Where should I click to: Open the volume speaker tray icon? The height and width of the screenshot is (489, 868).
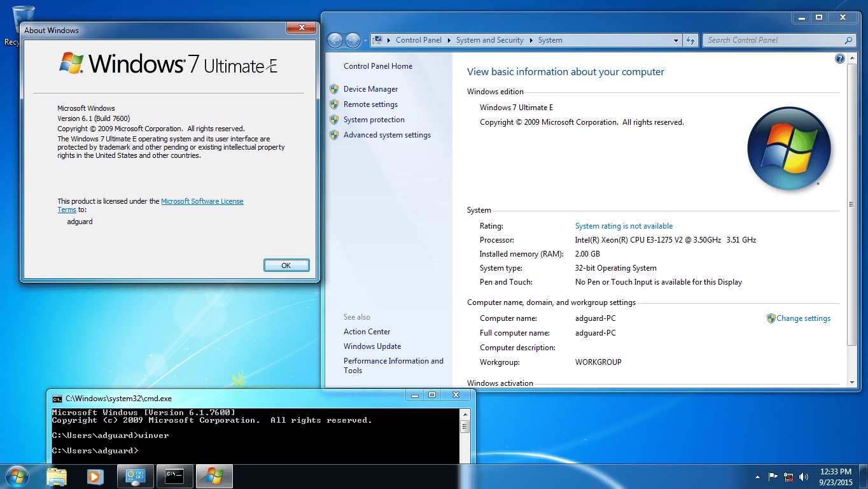click(x=804, y=476)
